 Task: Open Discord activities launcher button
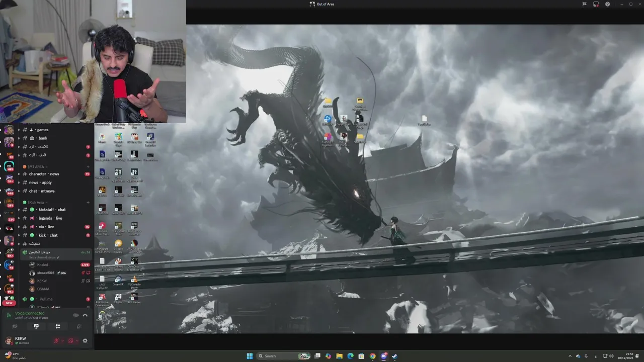pos(58,326)
